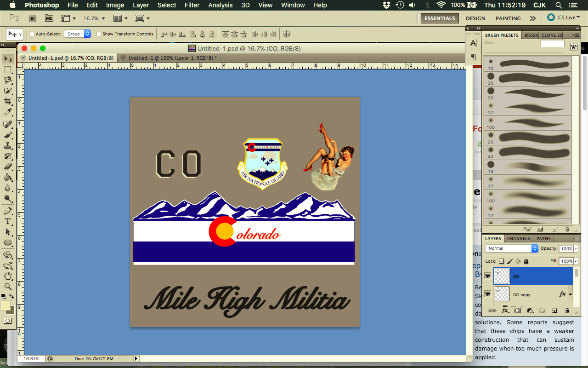Toggle Quick Mask mode
This screenshot has width=588, height=368.
coord(8,321)
